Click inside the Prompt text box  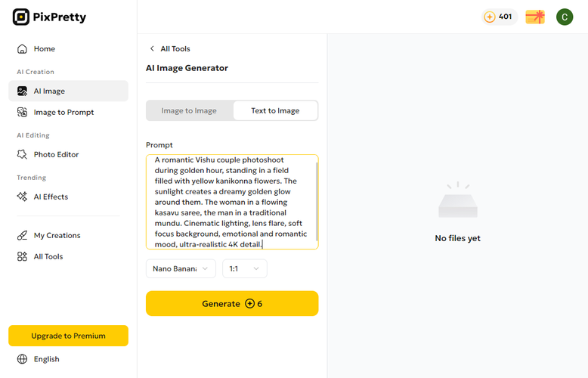231,202
